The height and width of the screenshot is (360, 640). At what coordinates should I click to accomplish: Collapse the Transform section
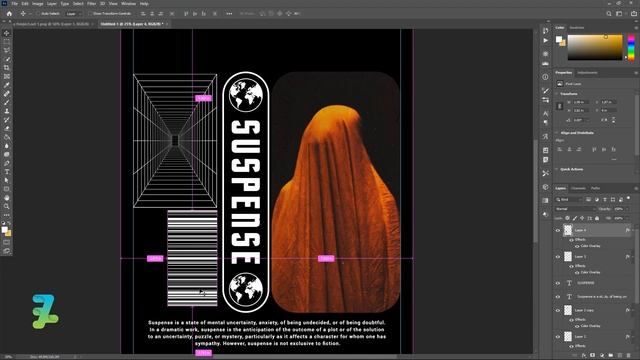tap(557, 94)
